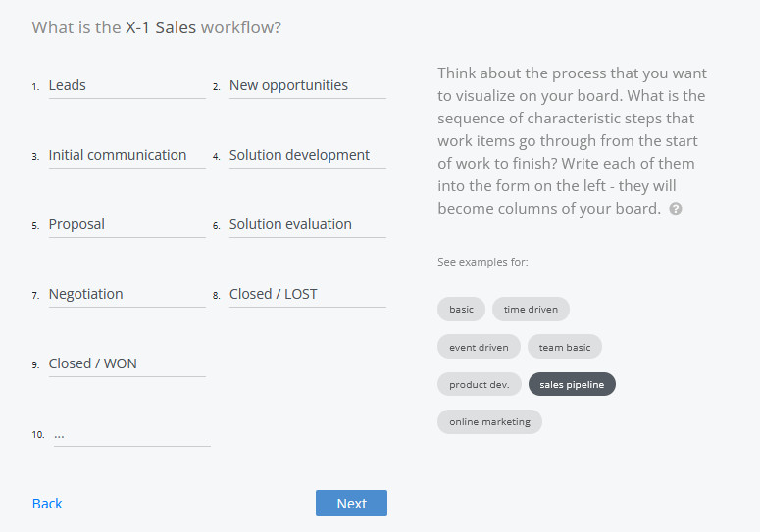Edit the Initial communication step field
This screenshot has width=760, height=532.
[x=127, y=156]
